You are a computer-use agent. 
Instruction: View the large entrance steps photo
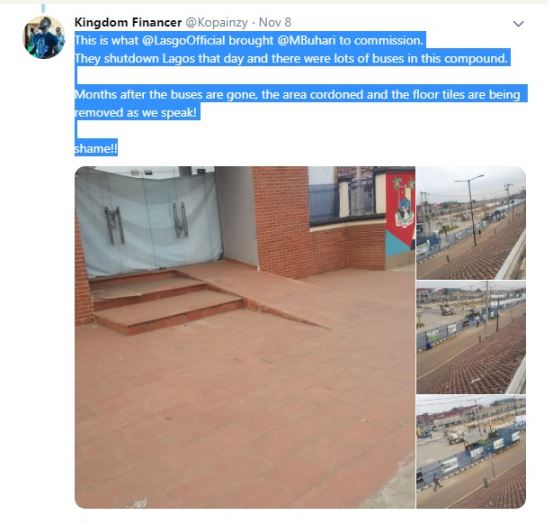(245, 337)
